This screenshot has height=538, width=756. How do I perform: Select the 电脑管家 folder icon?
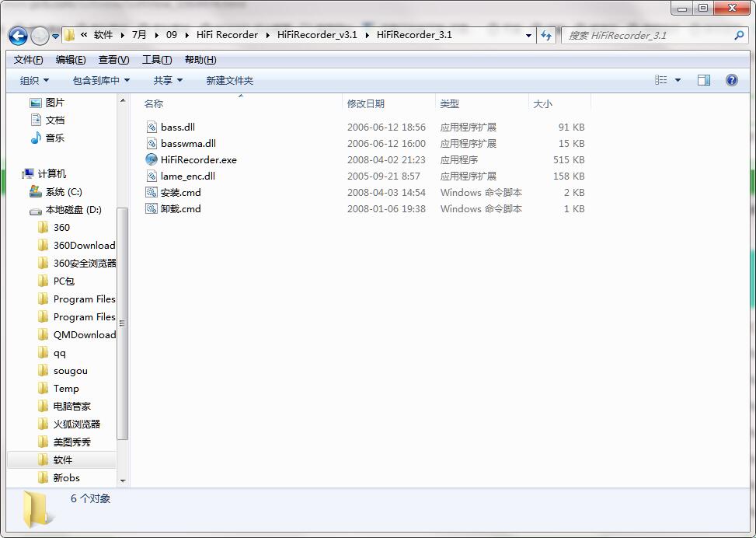point(43,406)
